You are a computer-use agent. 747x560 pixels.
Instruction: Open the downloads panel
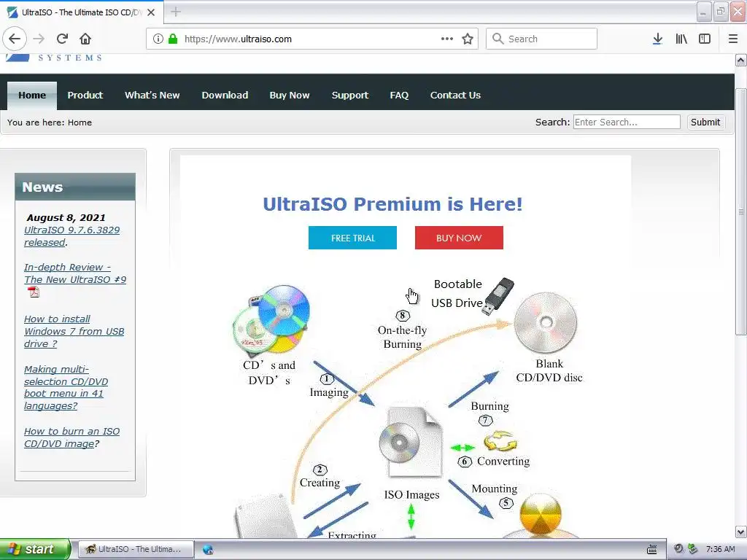[x=657, y=39]
